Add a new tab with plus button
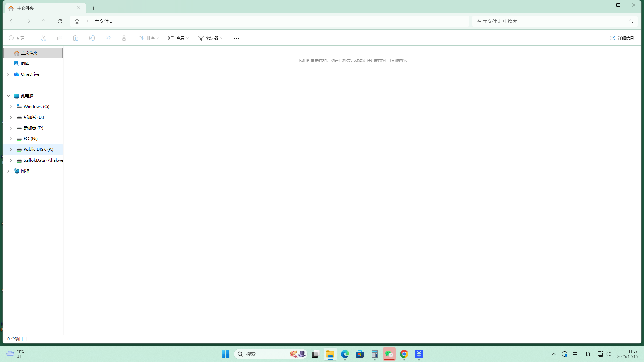 (x=94, y=8)
